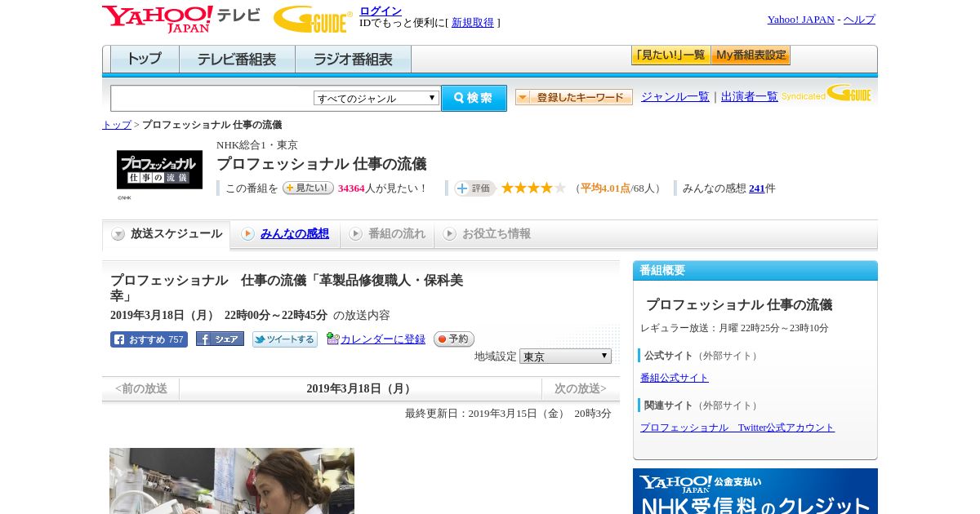The image size is (980, 514).
Task: Click the Facebook シェア button
Action: click(220, 339)
